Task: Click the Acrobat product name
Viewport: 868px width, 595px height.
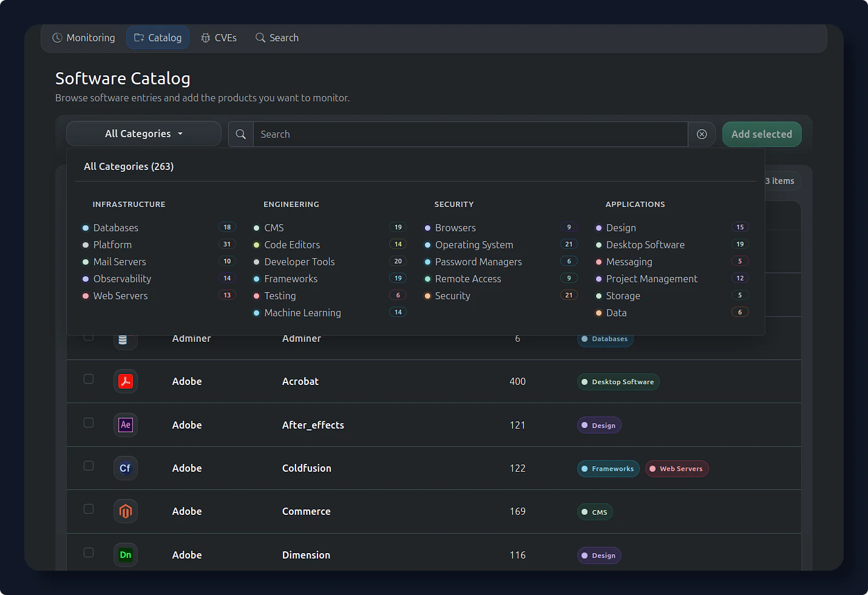Action: point(300,381)
